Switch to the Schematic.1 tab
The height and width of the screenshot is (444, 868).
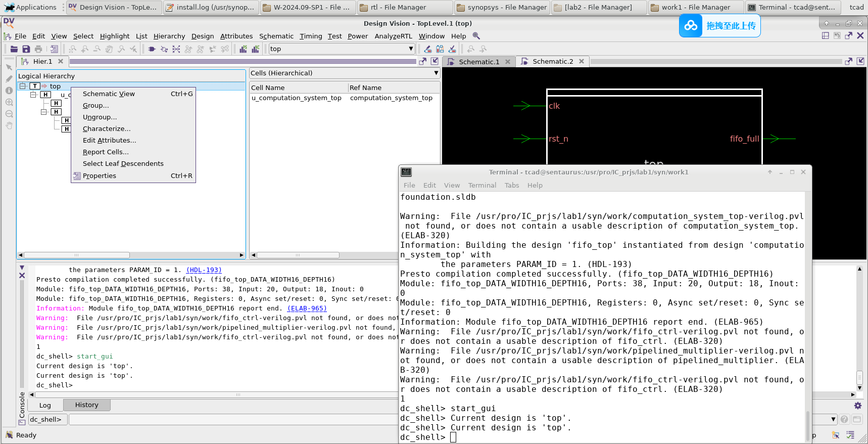[x=478, y=62]
